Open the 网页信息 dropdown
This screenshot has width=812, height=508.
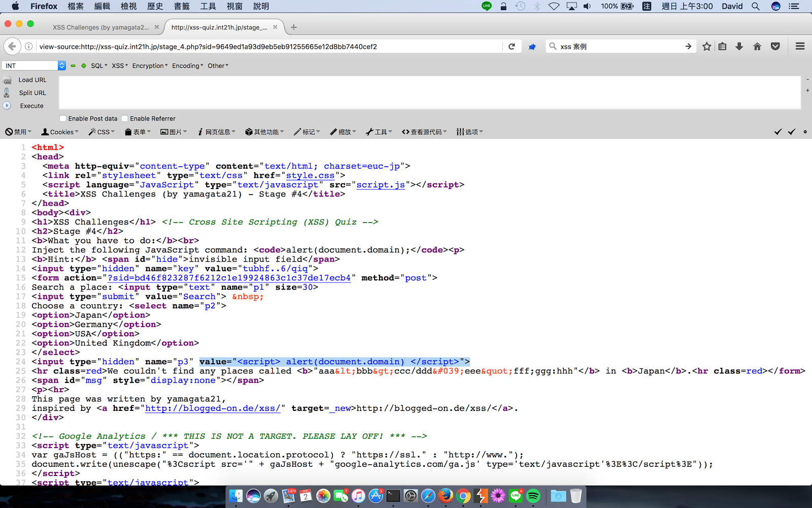coord(216,132)
